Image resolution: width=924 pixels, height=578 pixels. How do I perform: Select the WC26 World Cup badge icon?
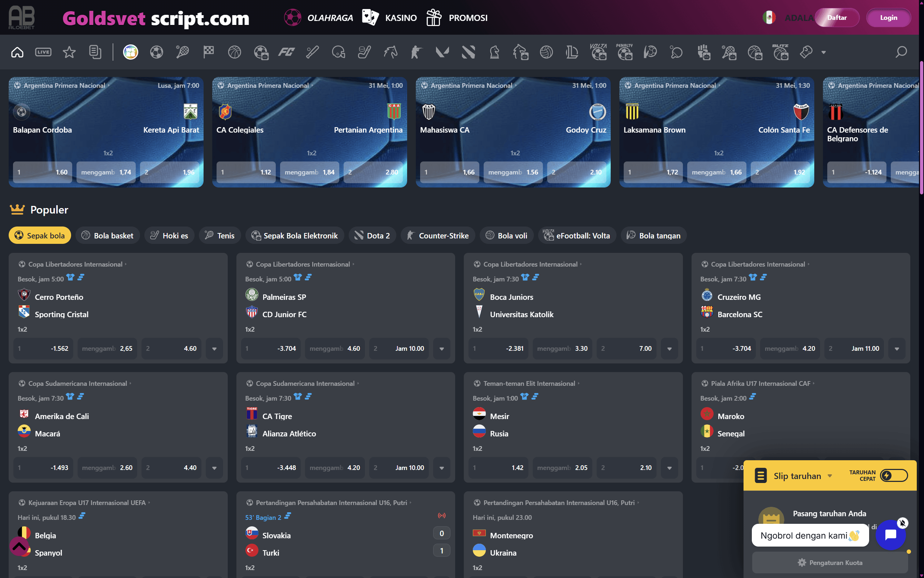[x=131, y=52]
